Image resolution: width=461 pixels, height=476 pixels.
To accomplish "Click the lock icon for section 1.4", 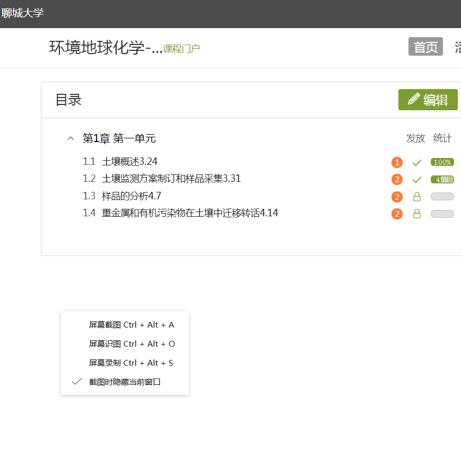I will click(417, 214).
